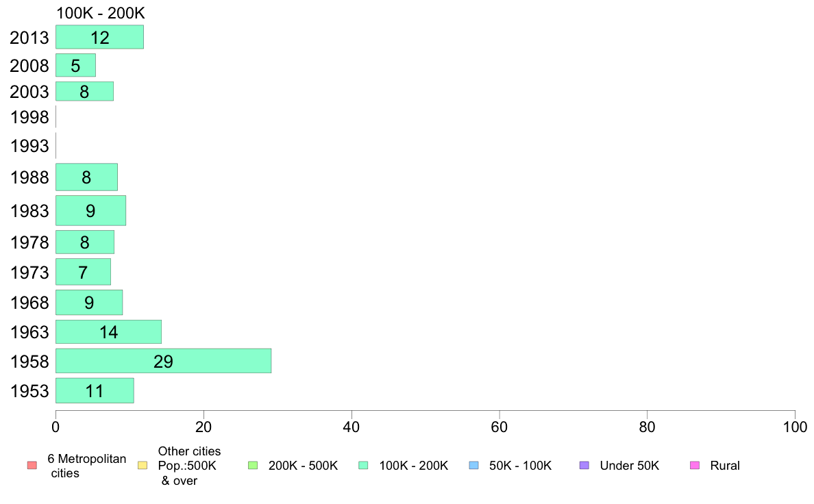This screenshot has width=814, height=504.
Task: Click the yellow Other cities legend swatch
Action: tap(143, 466)
